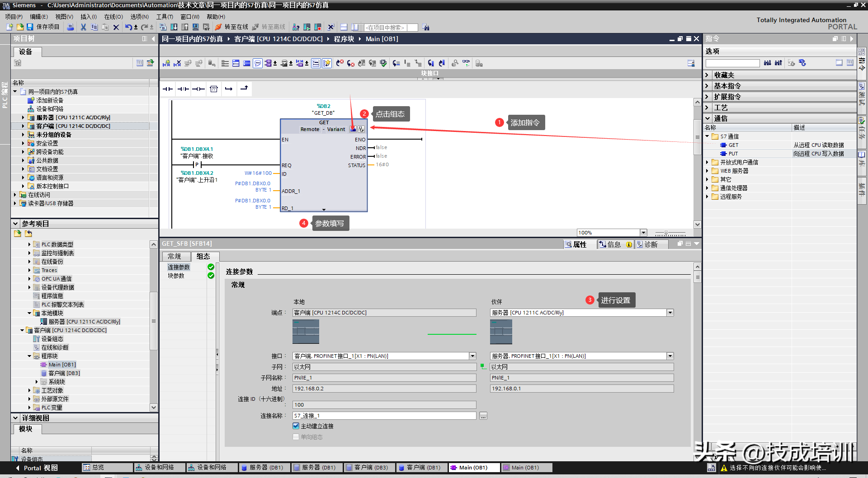
Task: Click the start cross-device search icon
Action: point(426,28)
